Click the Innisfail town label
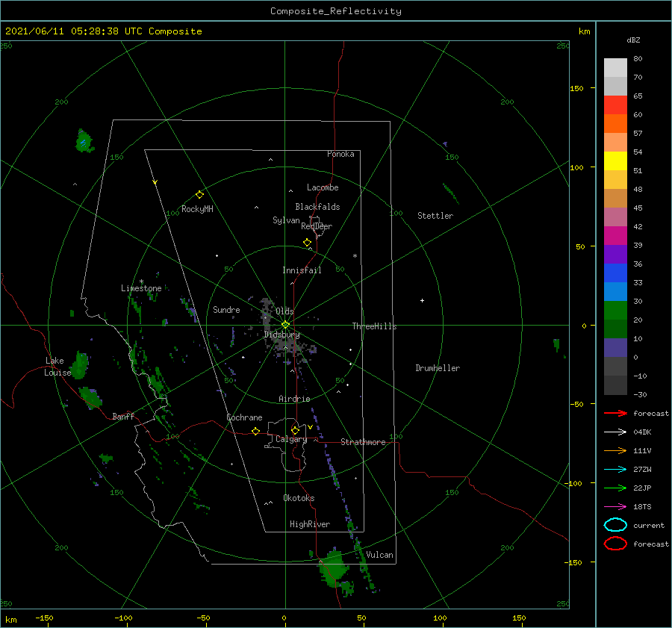The image size is (672, 628). 302,270
